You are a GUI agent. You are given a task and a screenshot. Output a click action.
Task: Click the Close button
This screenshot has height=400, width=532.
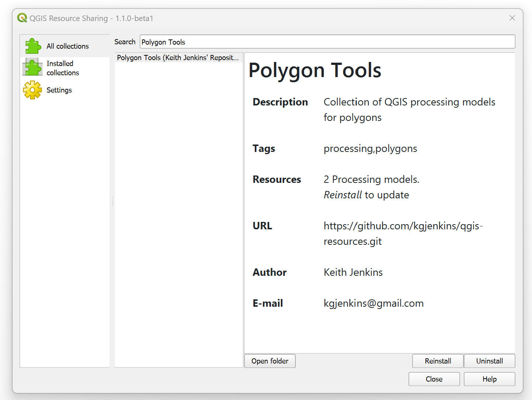click(434, 379)
